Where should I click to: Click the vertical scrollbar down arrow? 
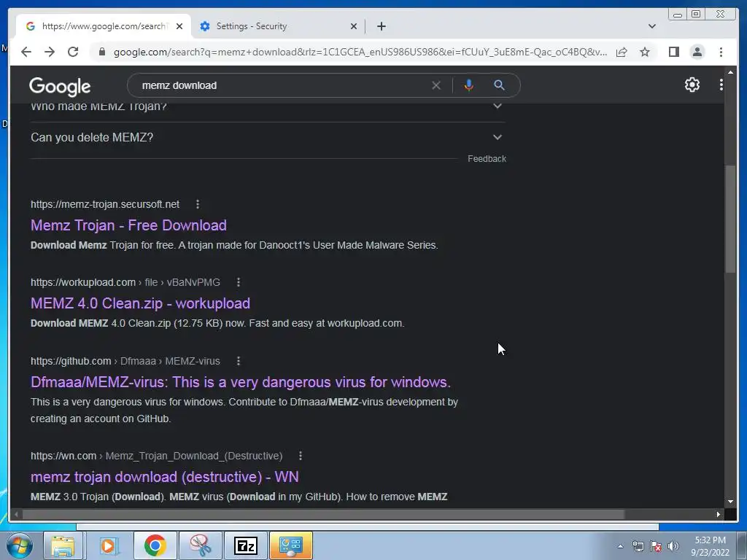click(730, 502)
